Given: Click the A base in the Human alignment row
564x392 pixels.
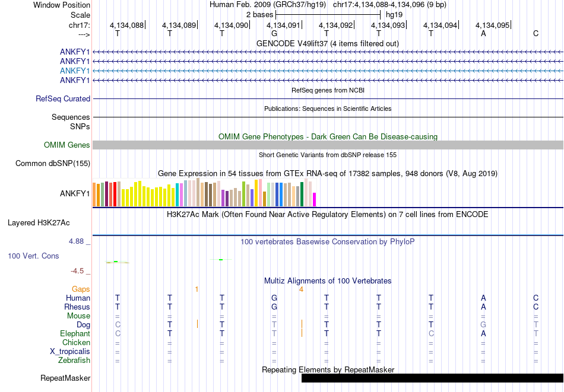Looking at the screenshot, I should 483,298.
